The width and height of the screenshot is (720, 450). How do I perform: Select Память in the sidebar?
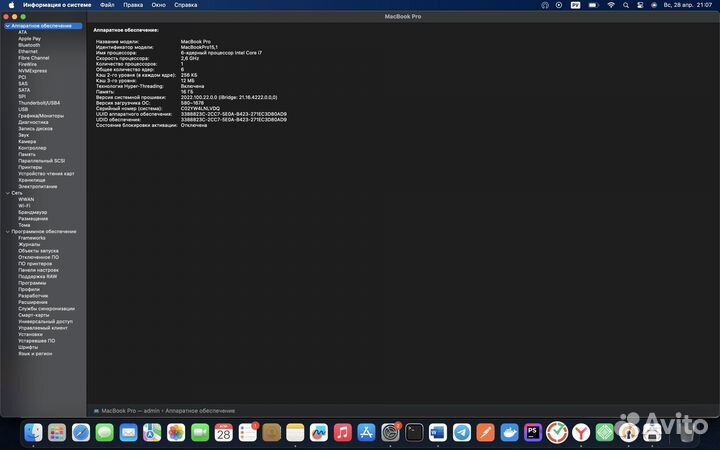(27, 154)
